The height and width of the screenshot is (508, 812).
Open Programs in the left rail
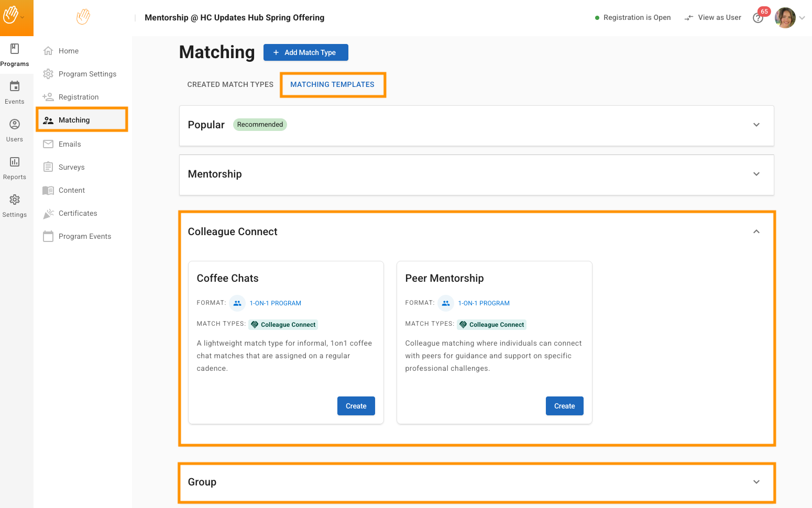(x=15, y=55)
